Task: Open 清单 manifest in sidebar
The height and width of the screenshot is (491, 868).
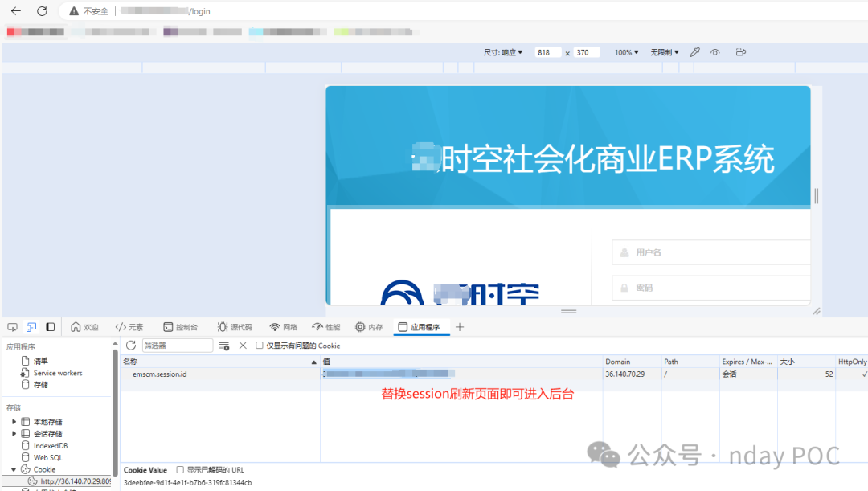Action: coord(40,361)
